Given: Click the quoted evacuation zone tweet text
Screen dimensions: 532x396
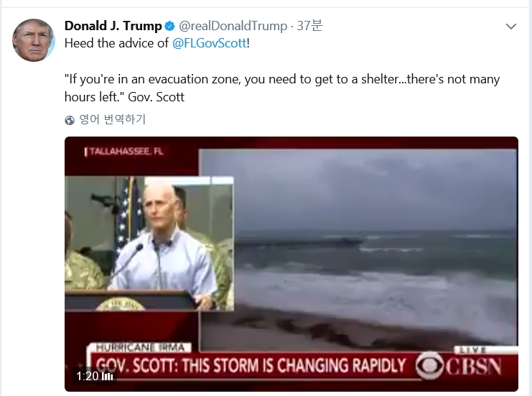Looking at the screenshot, I should [x=282, y=88].
